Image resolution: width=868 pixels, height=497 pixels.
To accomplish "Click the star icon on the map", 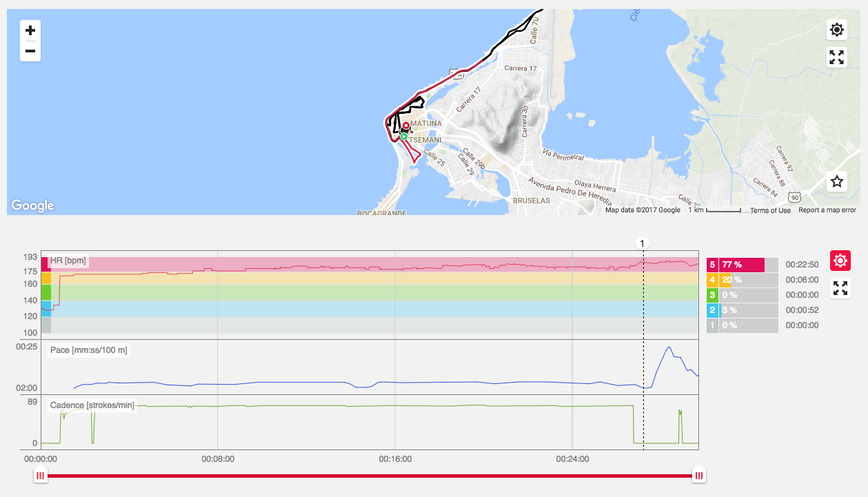I will pyautogui.click(x=837, y=181).
